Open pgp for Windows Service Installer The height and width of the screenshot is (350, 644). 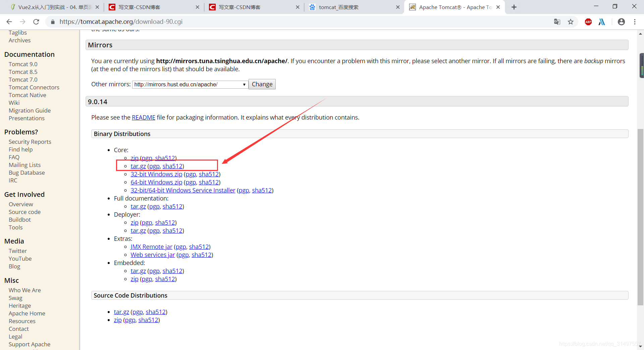click(x=244, y=190)
